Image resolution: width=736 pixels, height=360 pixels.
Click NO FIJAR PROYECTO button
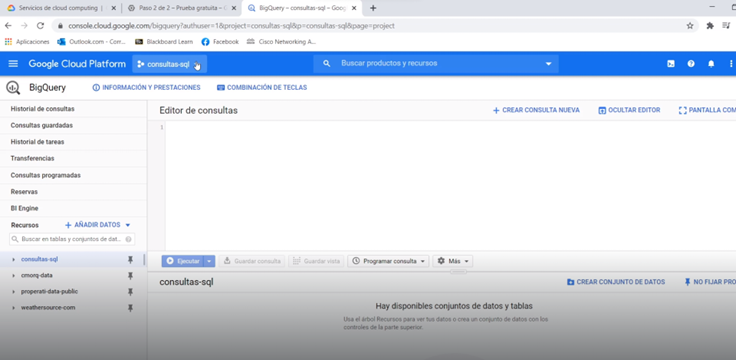[710, 282]
